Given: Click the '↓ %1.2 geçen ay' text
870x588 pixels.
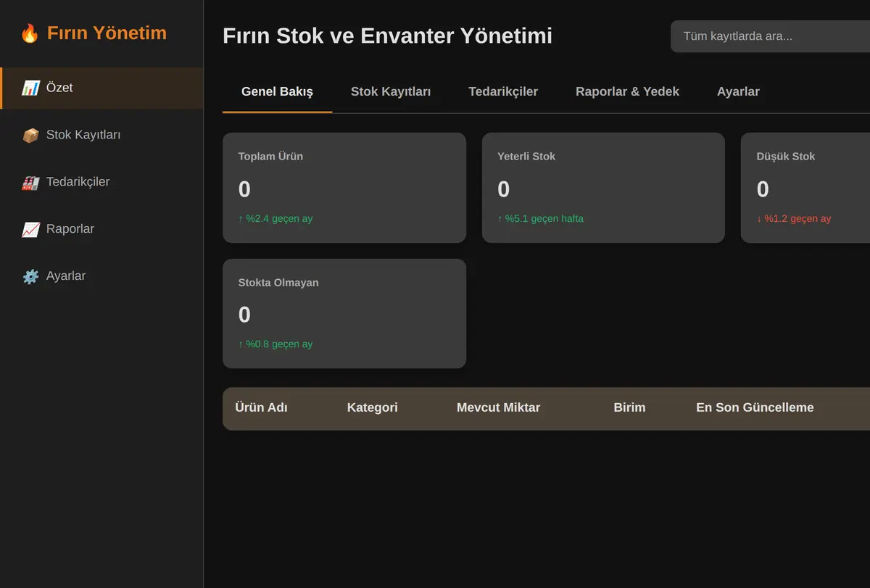Looking at the screenshot, I should [794, 218].
